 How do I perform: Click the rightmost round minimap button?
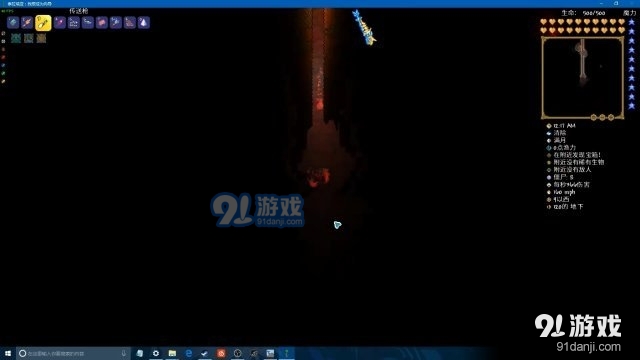pos(611,118)
